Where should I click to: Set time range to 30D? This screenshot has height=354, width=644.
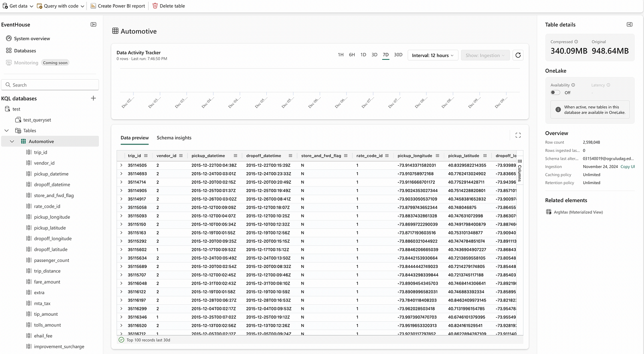coord(398,55)
